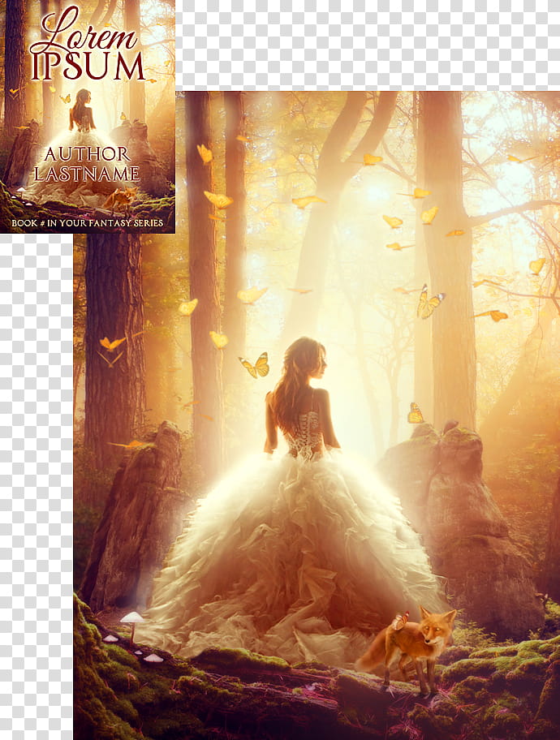The height and width of the screenshot is (740, 560).
Task: Click the woman's lace corset back
Action: pos(308,434)
